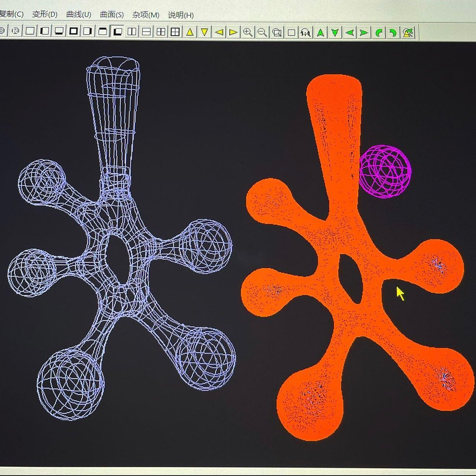Toggle the four-pane split view layout
The height and width of the screenshot is (476, 476).
(x=161, y=32)
